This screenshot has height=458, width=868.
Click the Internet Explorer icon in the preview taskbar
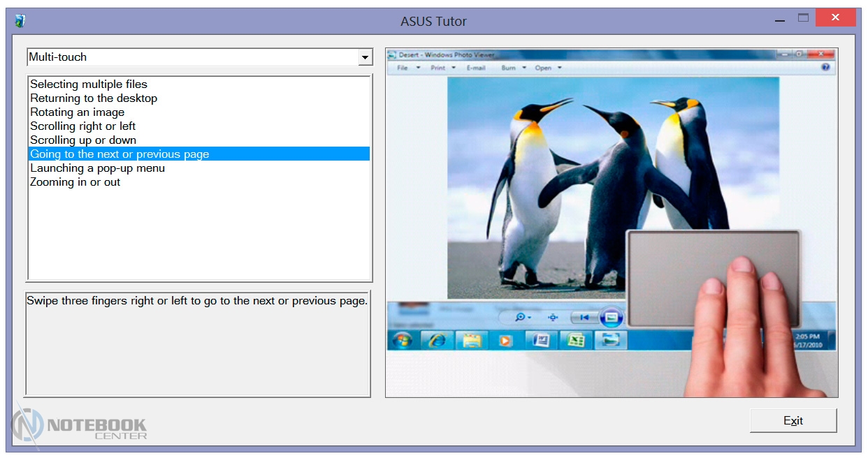pyautogui.click(x=437, y=340)
